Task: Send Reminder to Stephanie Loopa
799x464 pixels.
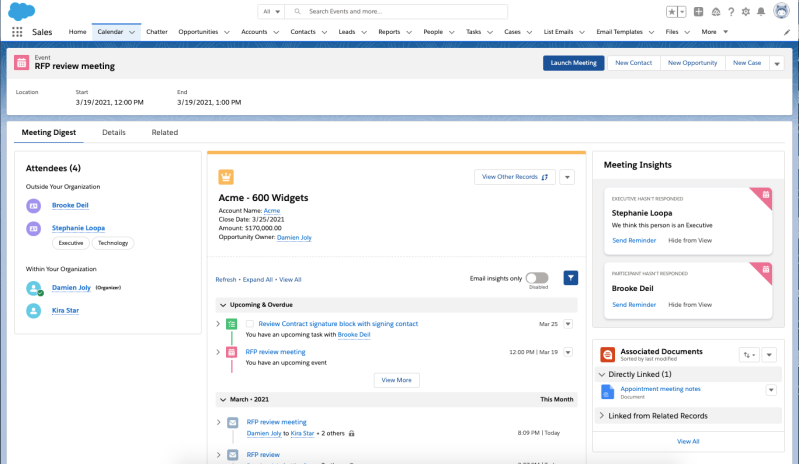Action: (634, 240)
